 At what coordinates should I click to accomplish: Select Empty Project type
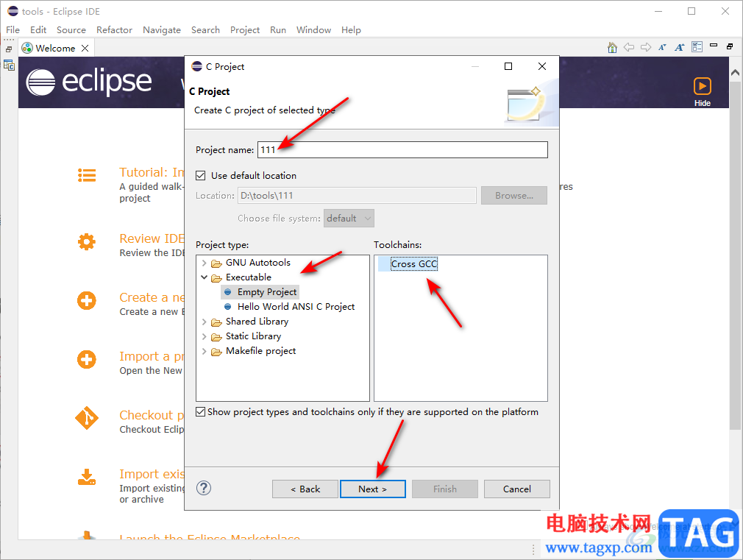point(267,292)
